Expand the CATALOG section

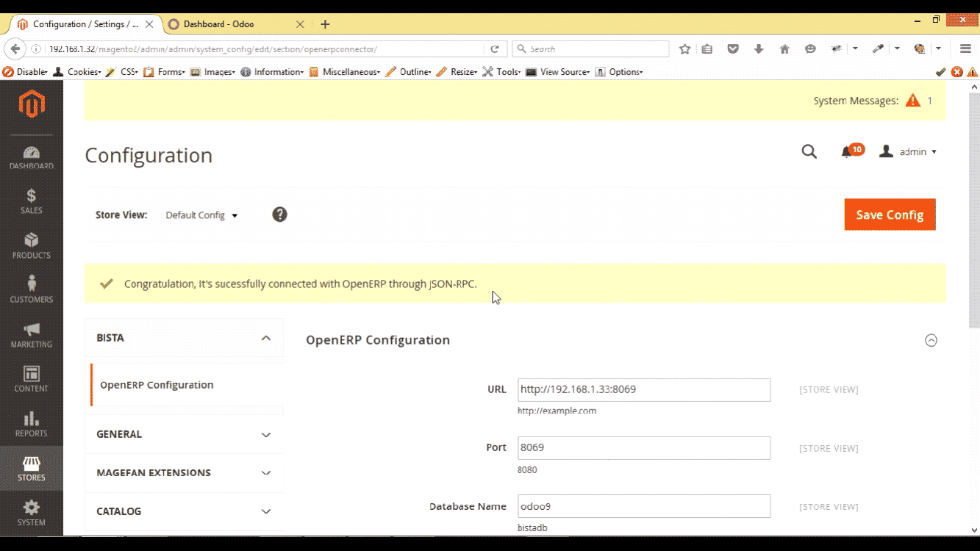(184, 511)
